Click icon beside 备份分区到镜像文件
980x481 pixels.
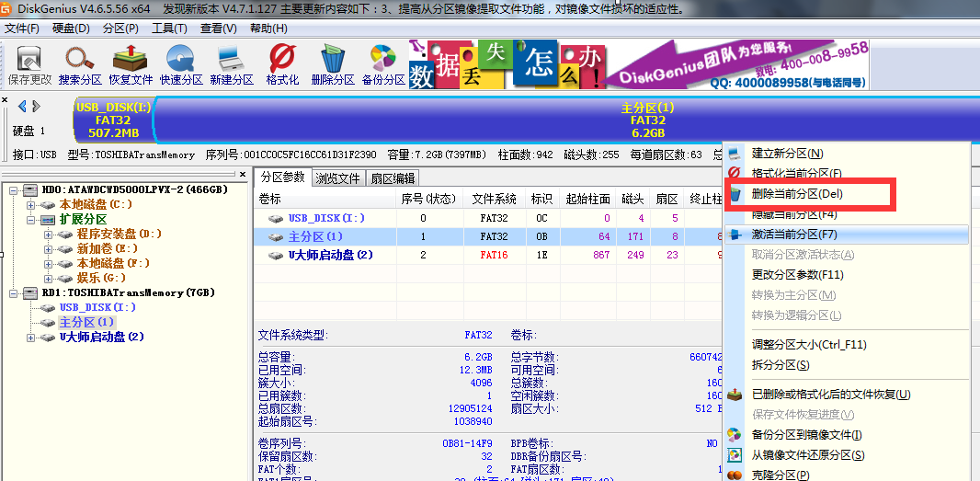point(735,435)
